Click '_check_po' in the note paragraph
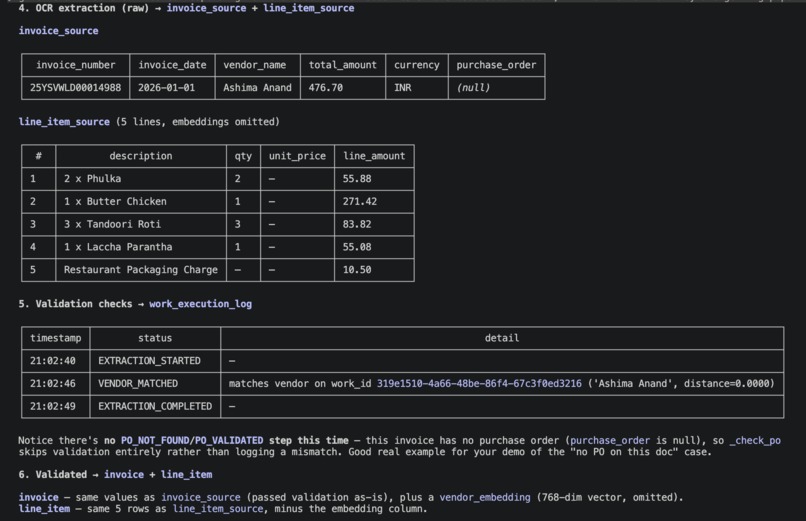This screenshot has height=521, width=806. tap(755, 440)
